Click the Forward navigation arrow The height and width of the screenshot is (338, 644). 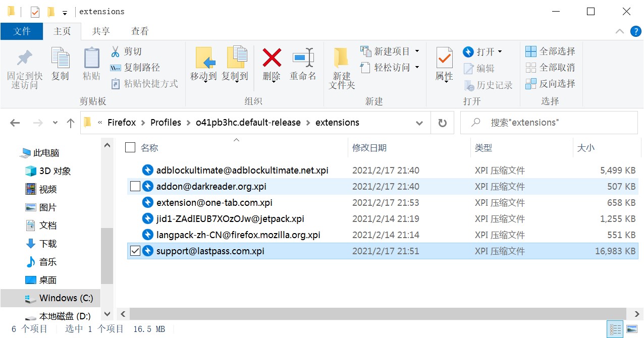coord(37,123)
